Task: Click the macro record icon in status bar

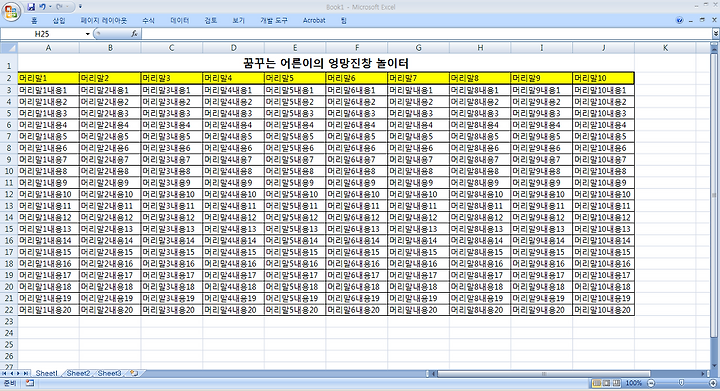Action: point(29,383)
